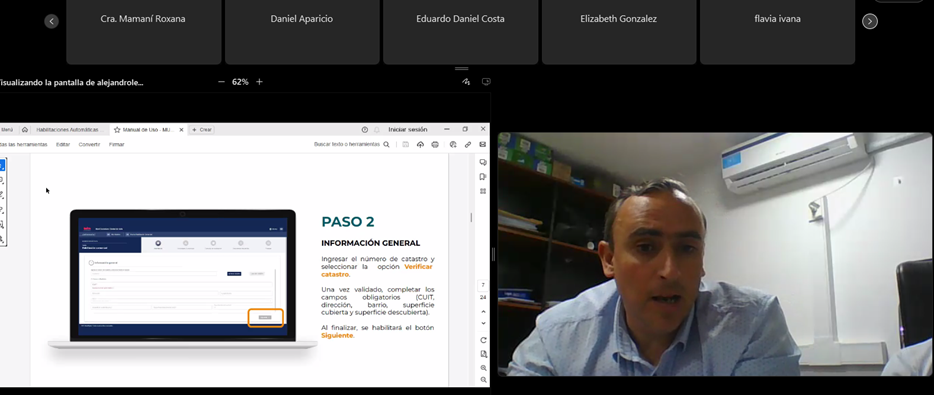Screen dimensions: 934x395
Task: Click Iniciar sesión
Action: tap(408, 129)
